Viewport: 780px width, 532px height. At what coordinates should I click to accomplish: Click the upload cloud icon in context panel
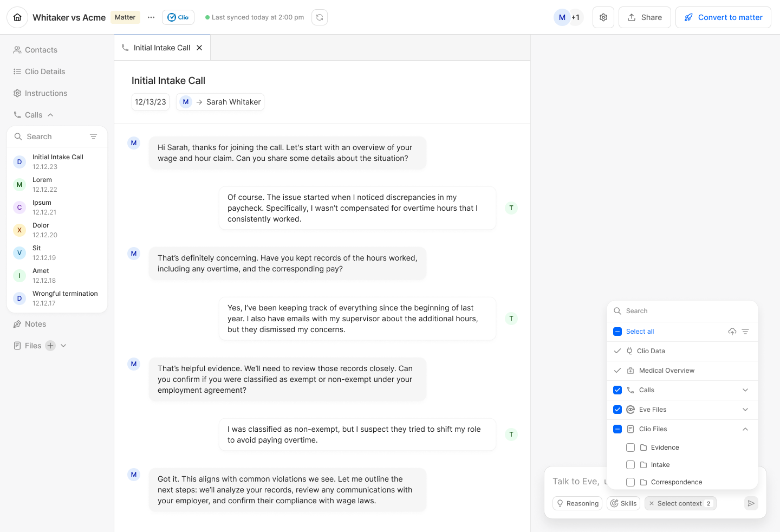732,332
